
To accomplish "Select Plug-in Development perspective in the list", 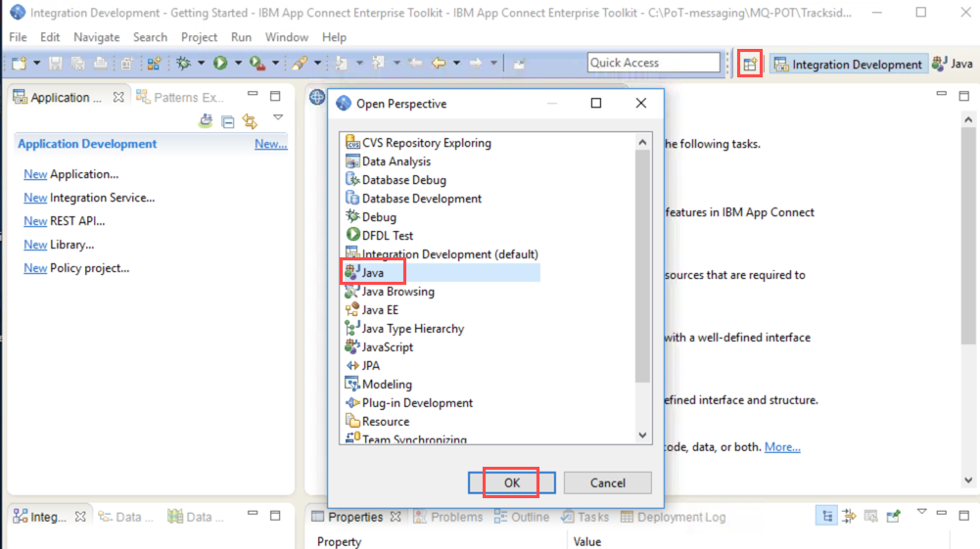I will [x=409, y=403].
